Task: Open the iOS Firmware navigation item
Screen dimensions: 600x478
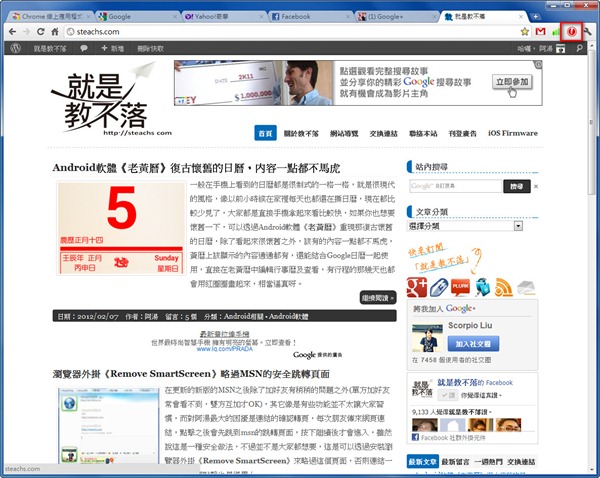Action: tap(513, 133)
